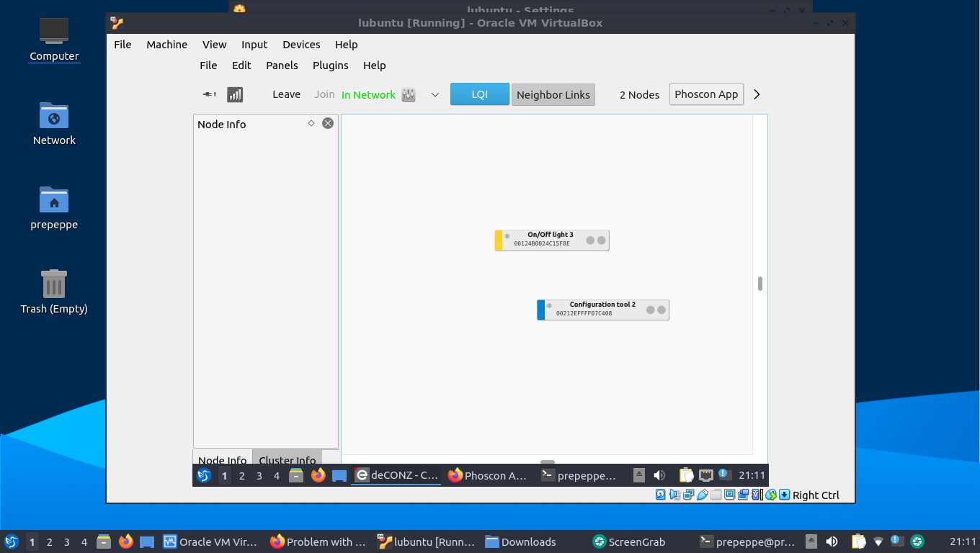
Task: Click guest notification bubble tray icon
Action: (x=725, y=475)
